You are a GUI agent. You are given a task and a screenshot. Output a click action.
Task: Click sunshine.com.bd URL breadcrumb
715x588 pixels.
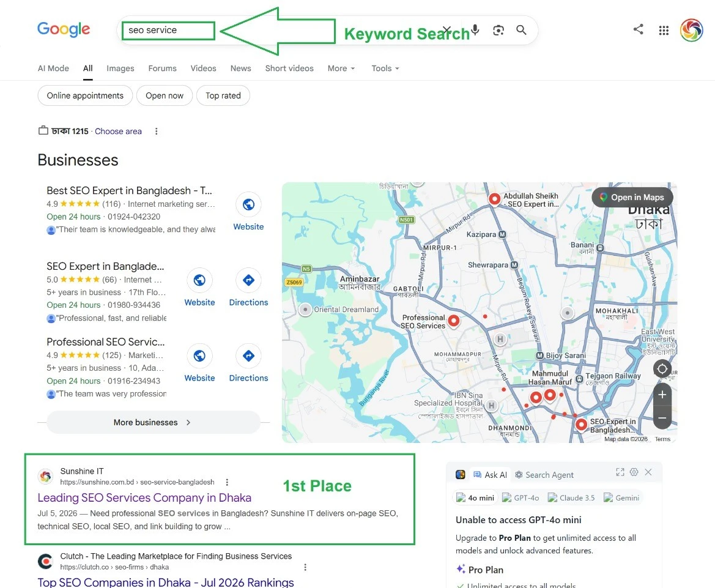coord(137,482)
